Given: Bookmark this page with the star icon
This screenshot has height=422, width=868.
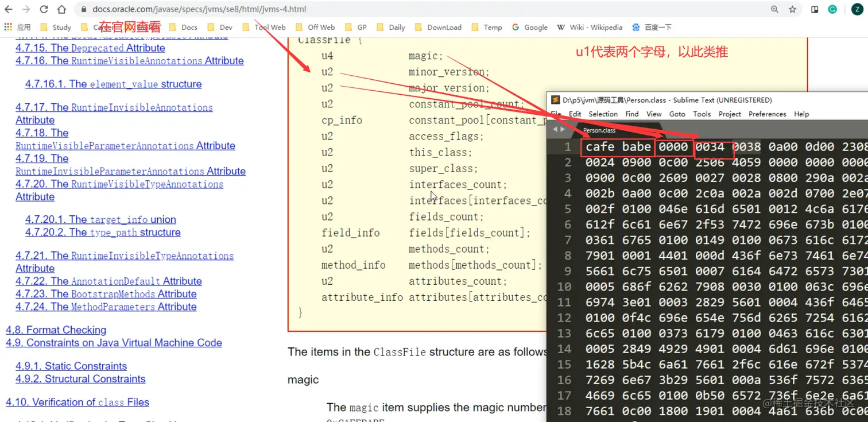Looking at the screenshot, I should 792,9.
